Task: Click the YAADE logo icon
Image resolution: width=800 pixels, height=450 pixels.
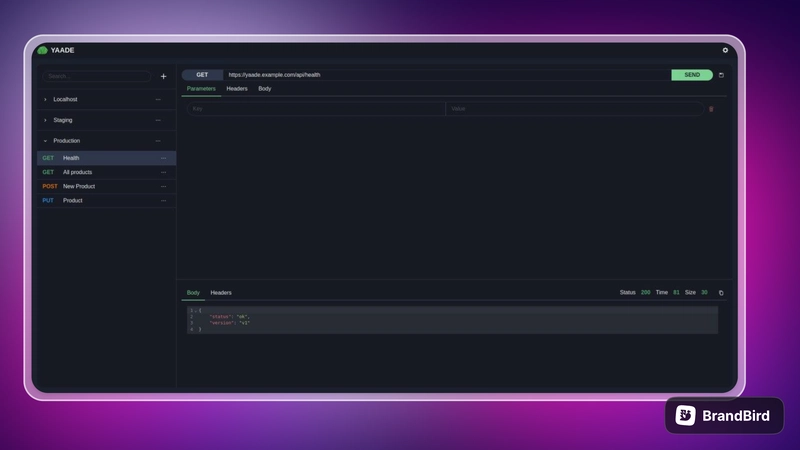Action: pyautogui.click(x=42, y=50)
